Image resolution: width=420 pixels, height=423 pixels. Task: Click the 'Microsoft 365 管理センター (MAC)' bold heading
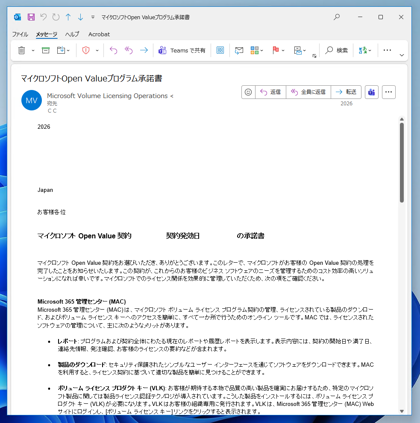[x=82, y=301]
